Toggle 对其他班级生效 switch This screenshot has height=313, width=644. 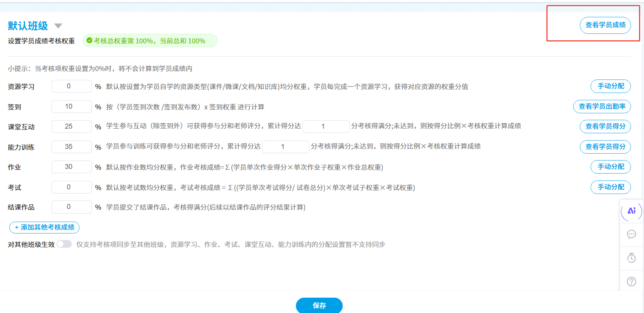pos(64,244)
